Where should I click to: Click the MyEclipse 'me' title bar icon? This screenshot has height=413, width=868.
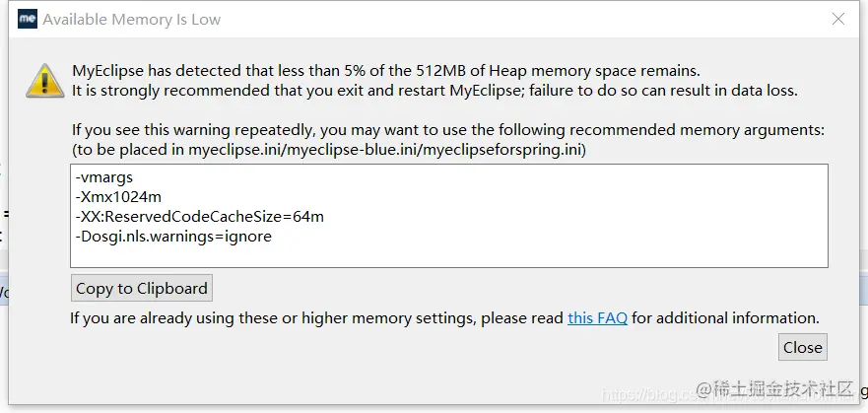[28, 19]
